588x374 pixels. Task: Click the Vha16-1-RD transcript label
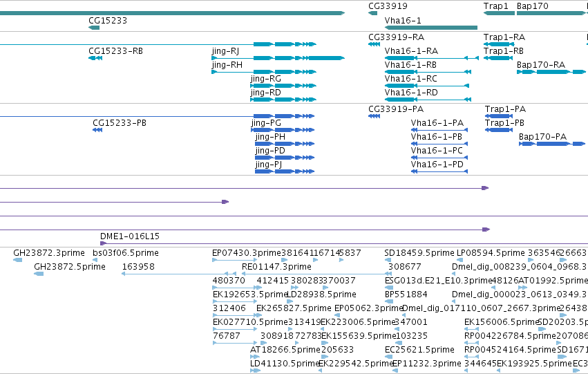[411, 93]
